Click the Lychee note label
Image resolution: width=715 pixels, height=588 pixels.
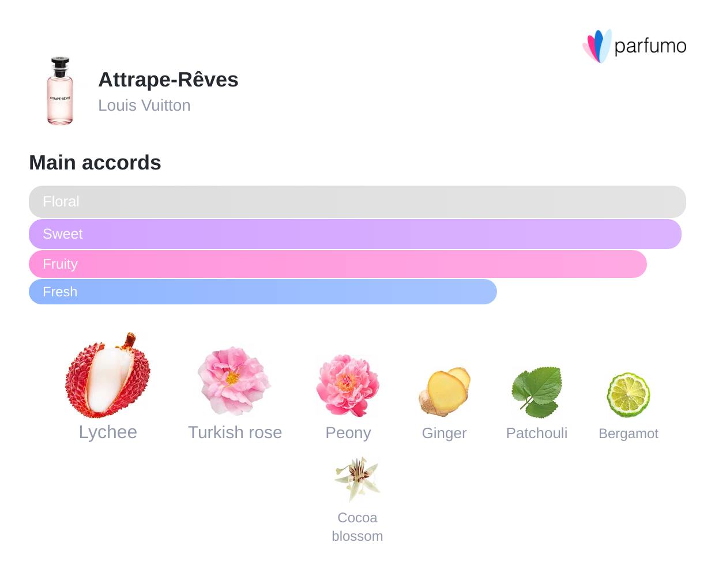point(108,432)
